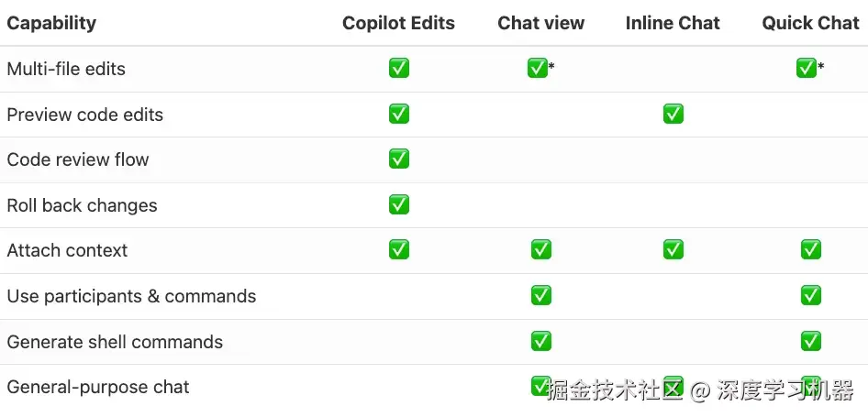Click Generate shell commands checkmark under Chat view
Screen dimensions: 868x417
pyautogui.click(x=540, y=341)
